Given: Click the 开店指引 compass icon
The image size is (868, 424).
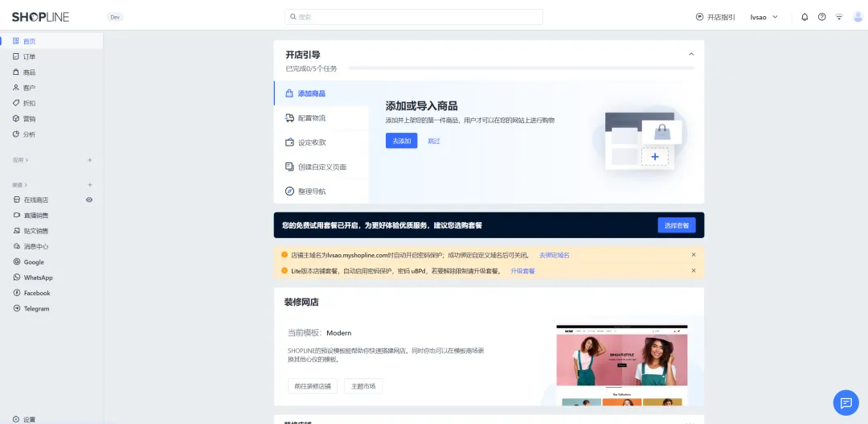Looking at the screenshot, I should pos(699,17).
